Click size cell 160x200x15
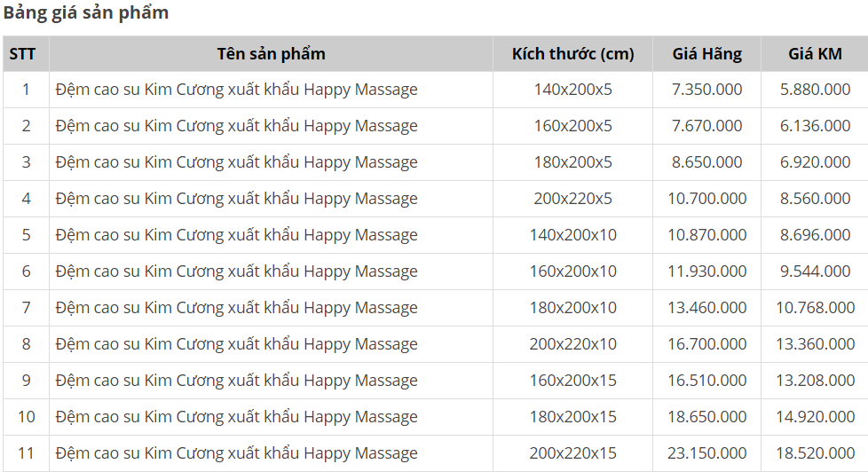868x472 pixels. click(x=572, y=381)
